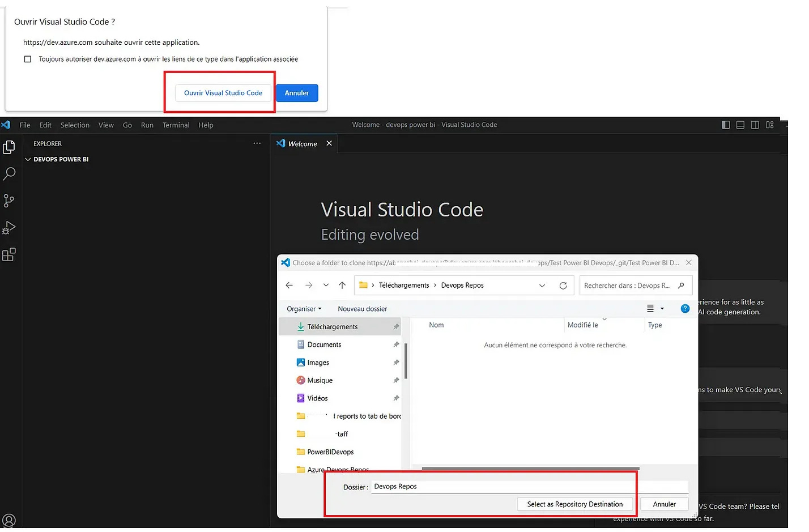809x532 pixels.
Task: Click the Ouvrir Visual Studio Code button
Action: 223,93
